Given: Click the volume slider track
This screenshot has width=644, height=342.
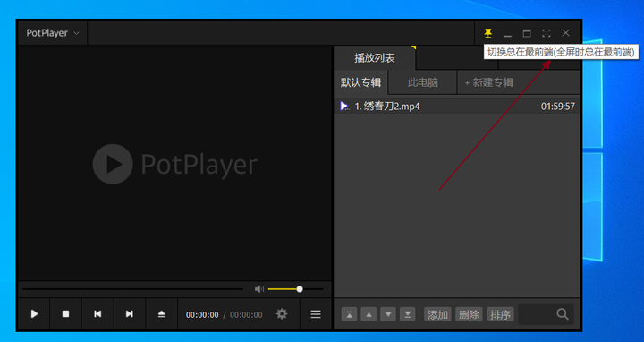Looking at the screenshot, I should [295, 289].
